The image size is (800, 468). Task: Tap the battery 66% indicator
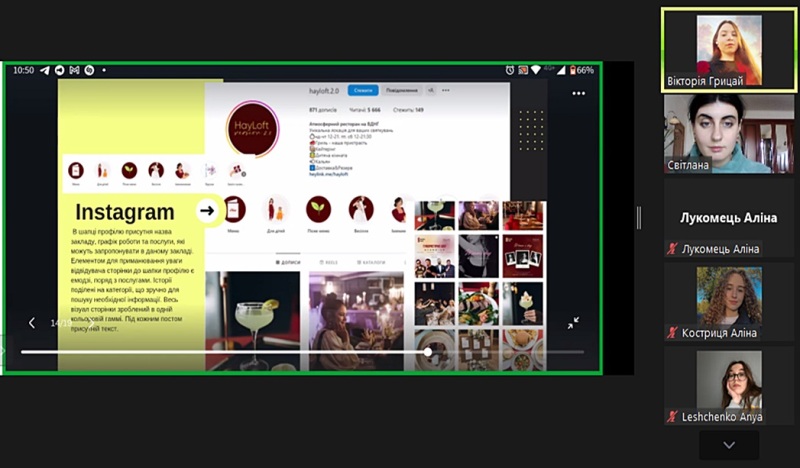click(x=582, y=70)
